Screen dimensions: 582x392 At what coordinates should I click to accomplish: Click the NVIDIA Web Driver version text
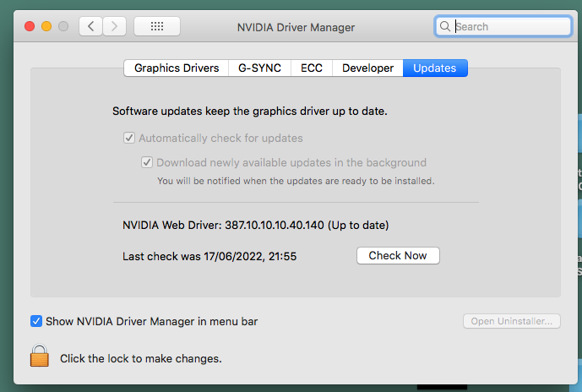(255, 226)
